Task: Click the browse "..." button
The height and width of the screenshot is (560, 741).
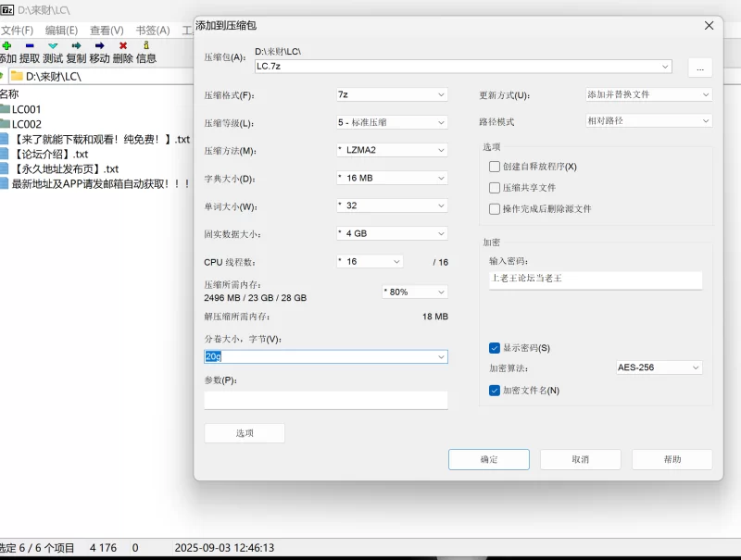Action: tap(700, 68)
